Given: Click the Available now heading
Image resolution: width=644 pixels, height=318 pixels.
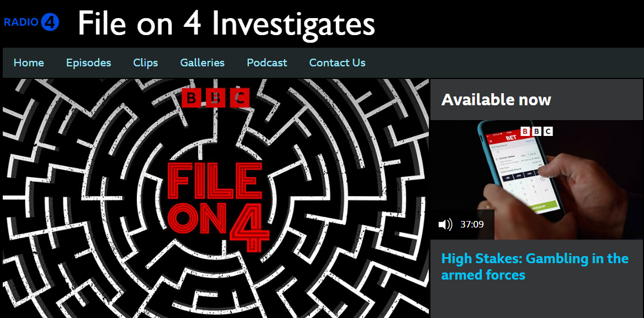Looking at the screenshot, I should [x=496, y=100].
